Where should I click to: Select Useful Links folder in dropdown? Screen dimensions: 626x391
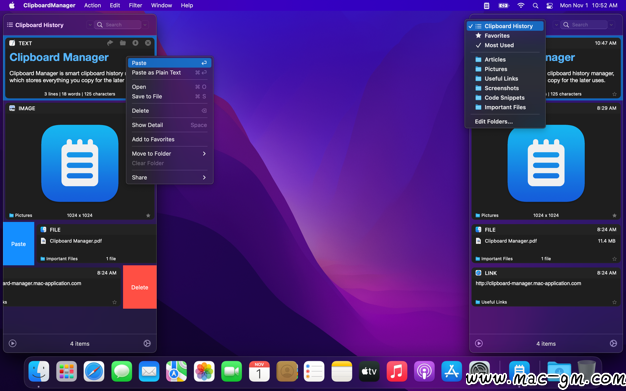coord(505,79)
